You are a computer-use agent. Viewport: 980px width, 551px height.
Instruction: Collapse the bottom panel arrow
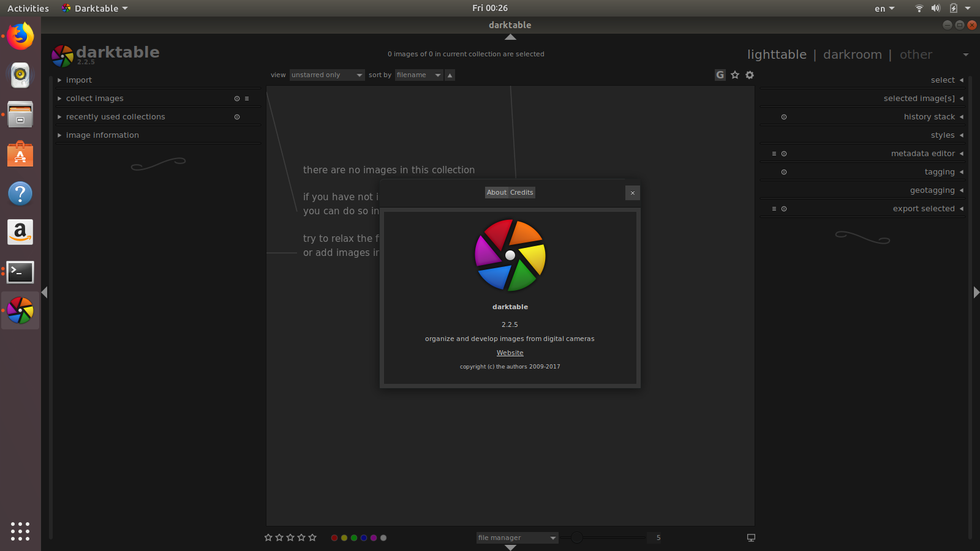[x=510, y=548]
